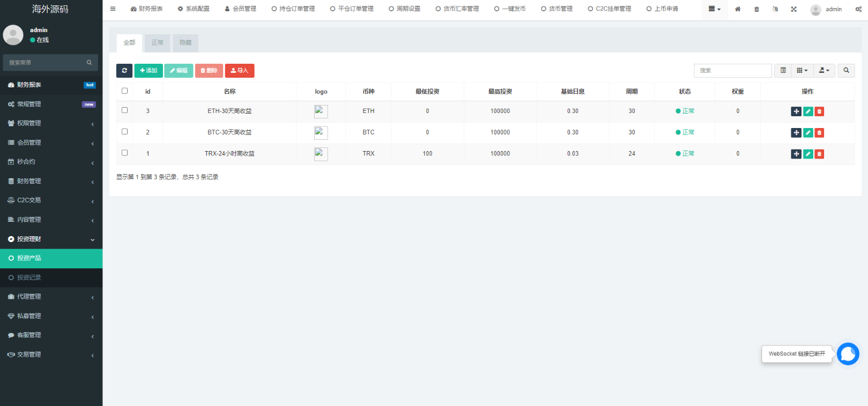Click the trash icon in top navbar

[x=756, y=9]
